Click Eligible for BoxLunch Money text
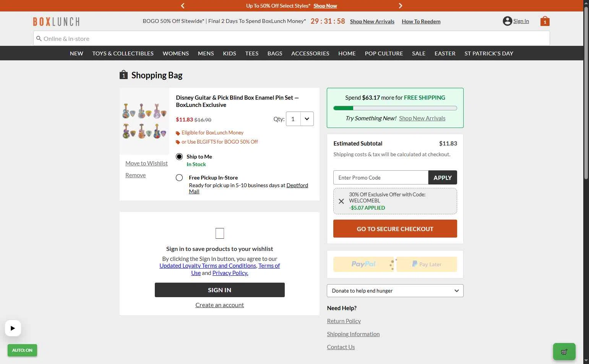This screenshot has width=589, height=364. click(x=213, y=133)
